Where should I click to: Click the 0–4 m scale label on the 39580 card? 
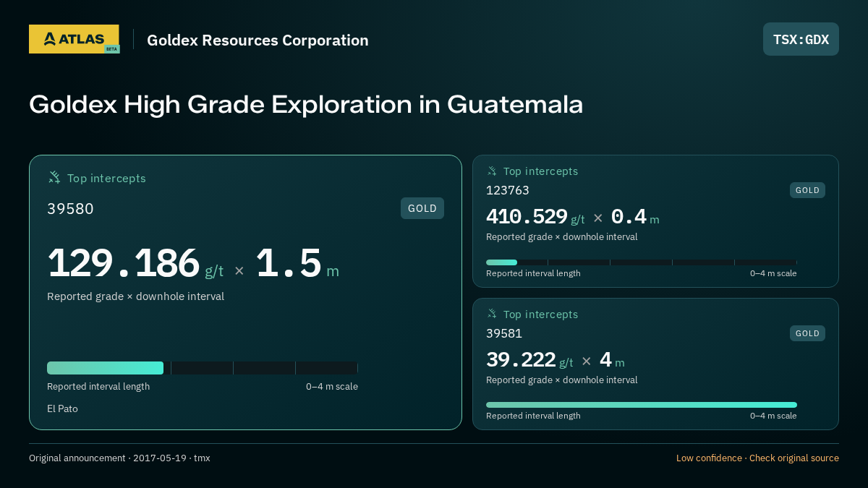(x=332, y=387)
